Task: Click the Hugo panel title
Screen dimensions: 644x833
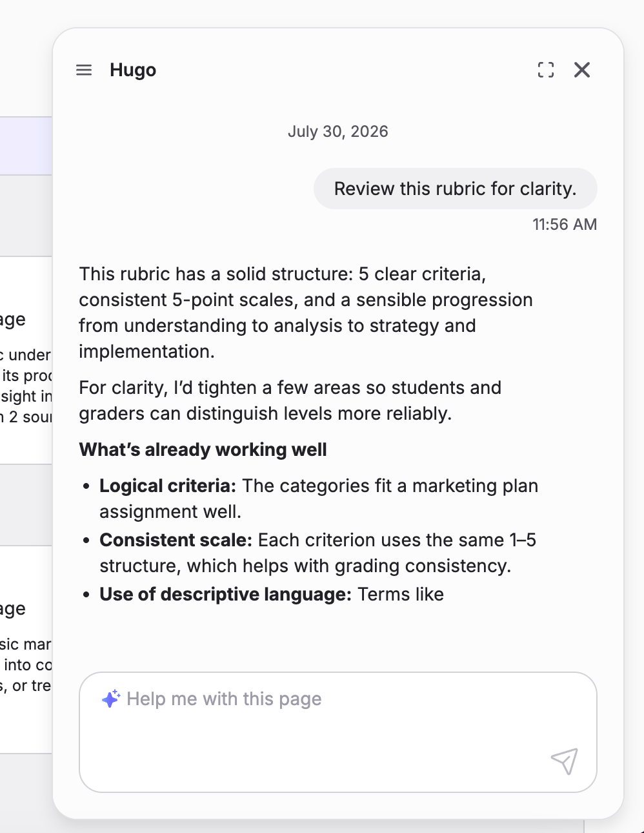Action: [133, 70]
